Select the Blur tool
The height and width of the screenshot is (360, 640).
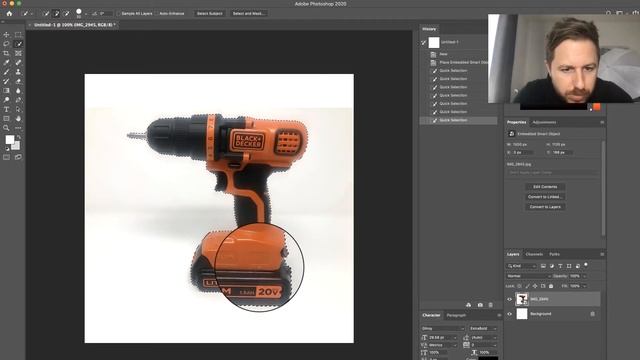[18, 91]
